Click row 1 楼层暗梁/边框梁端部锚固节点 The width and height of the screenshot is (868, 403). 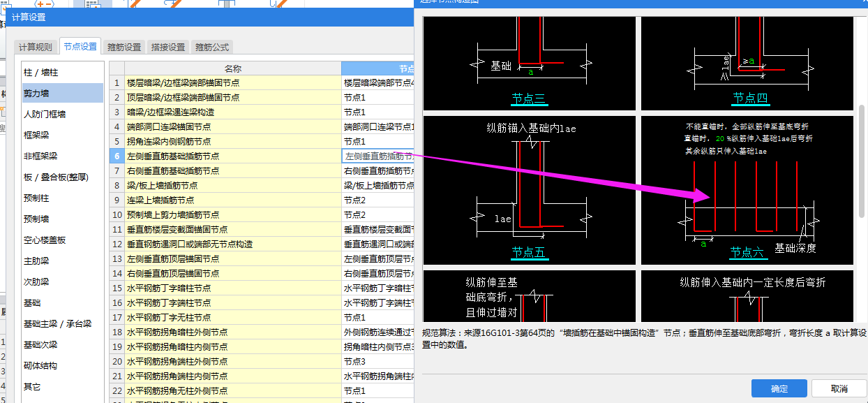coord(233,82)
